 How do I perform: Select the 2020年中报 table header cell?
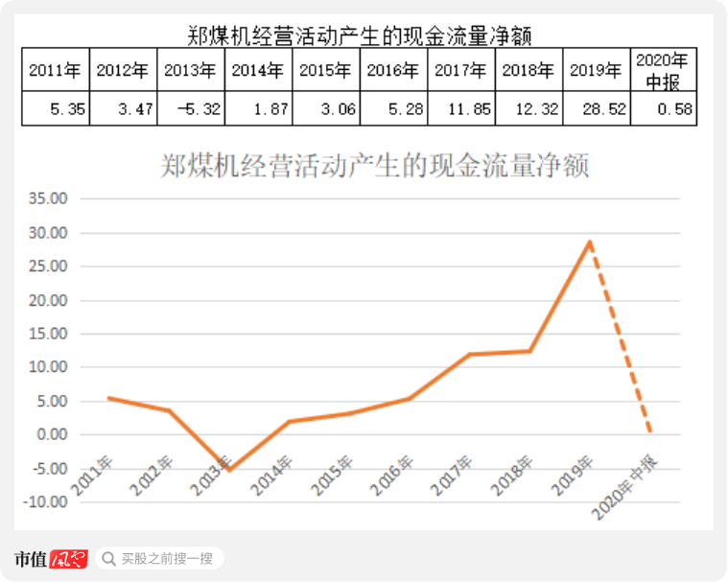tap(664, 70)
